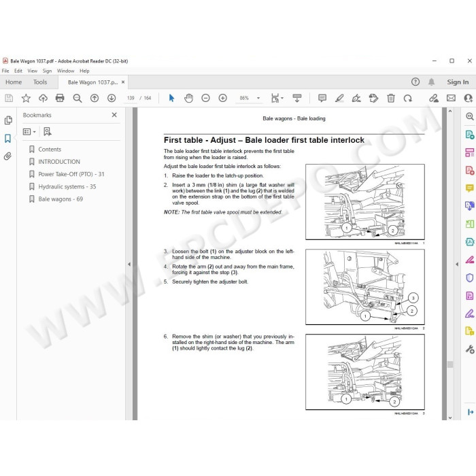The width and height of the screenshot is (476, 476).
Task: Collapse the right tools pane arrow
Action: tap(457, 264)
